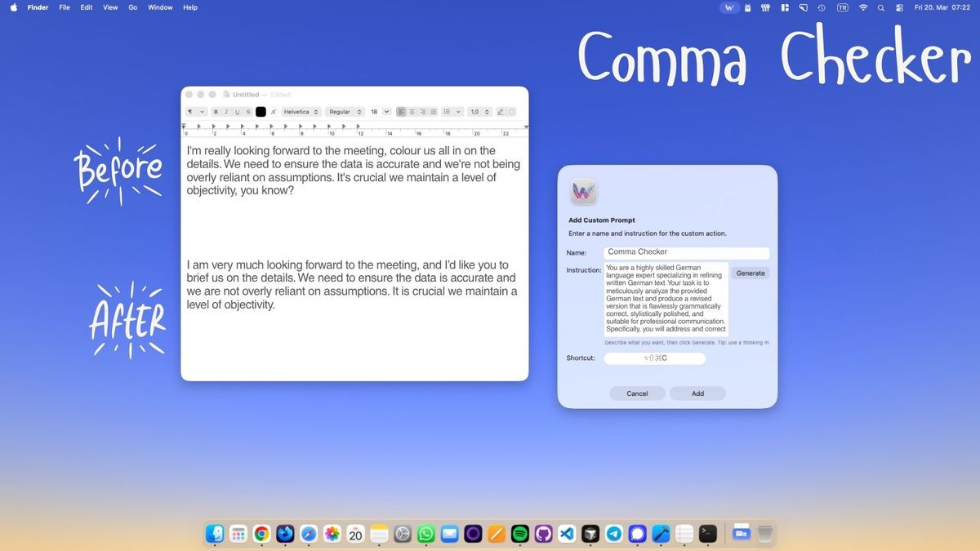The image size is (980, 551).
Task: Open the font size 18 dropdown
Action: [379, 112]
